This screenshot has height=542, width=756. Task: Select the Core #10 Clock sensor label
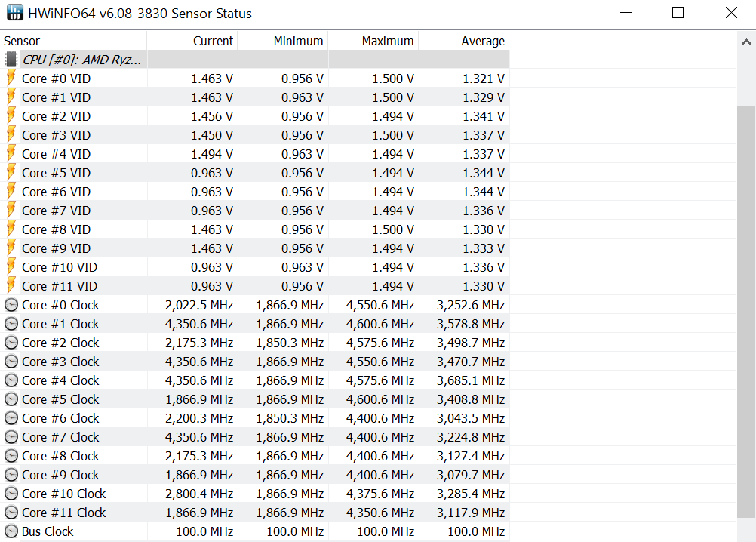tap(63, 493)
